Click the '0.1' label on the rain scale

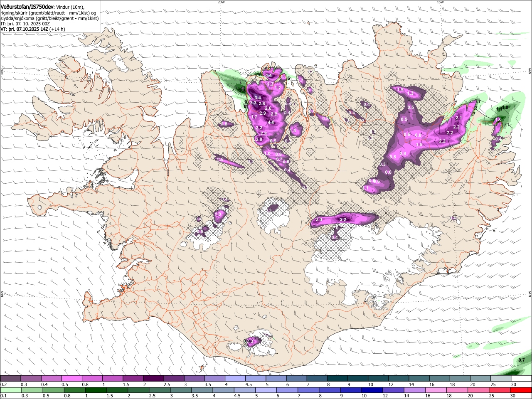click(3, 396)
